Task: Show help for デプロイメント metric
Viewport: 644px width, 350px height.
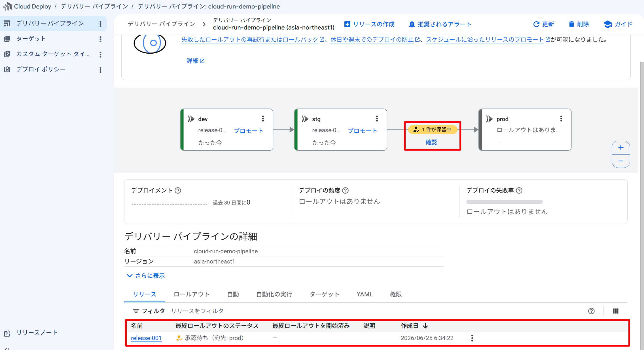Action: click(x=178, y=191)
